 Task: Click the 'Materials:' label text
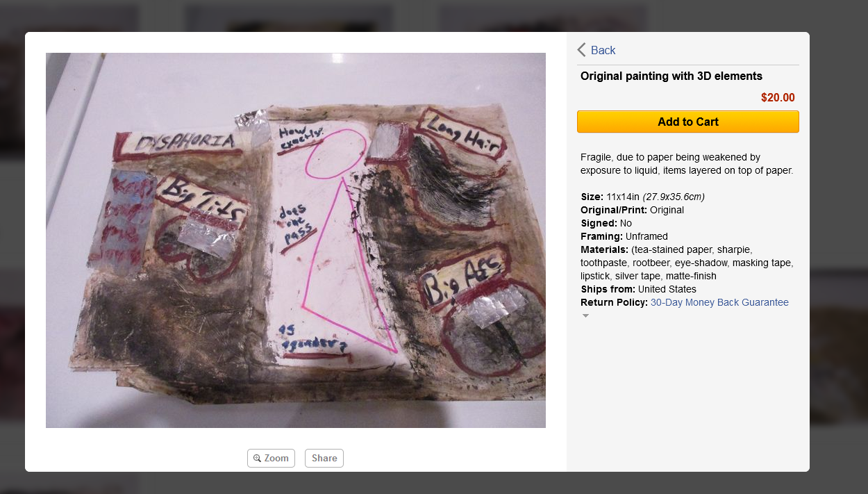(604, 249)
